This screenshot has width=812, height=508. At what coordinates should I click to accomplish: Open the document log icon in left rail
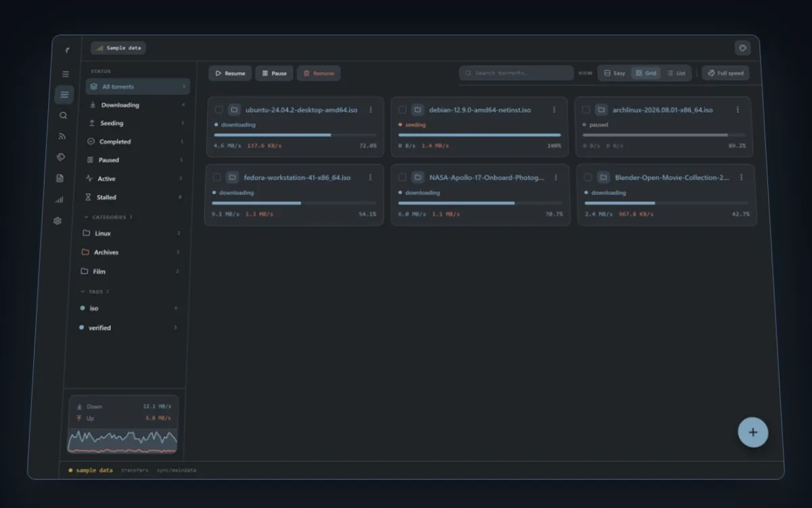tap(60, 178)
